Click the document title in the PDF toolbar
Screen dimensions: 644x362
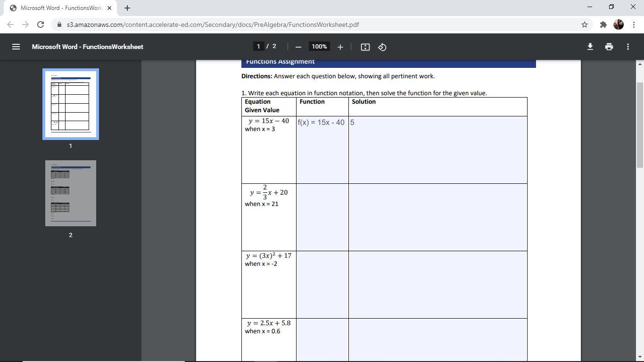[x=88, y=47]
